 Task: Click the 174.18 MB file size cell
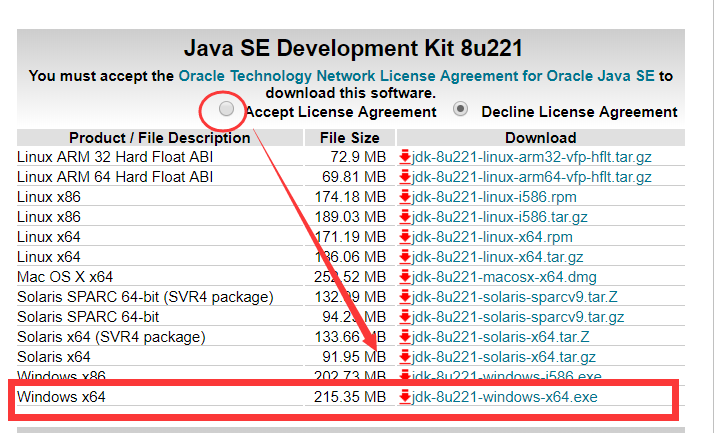coord(350,197)
